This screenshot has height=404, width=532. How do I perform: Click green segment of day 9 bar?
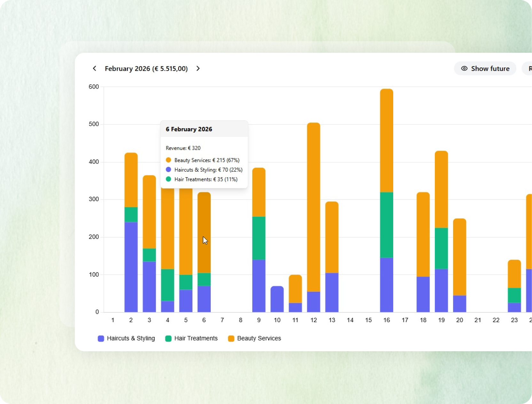(259, 238)
